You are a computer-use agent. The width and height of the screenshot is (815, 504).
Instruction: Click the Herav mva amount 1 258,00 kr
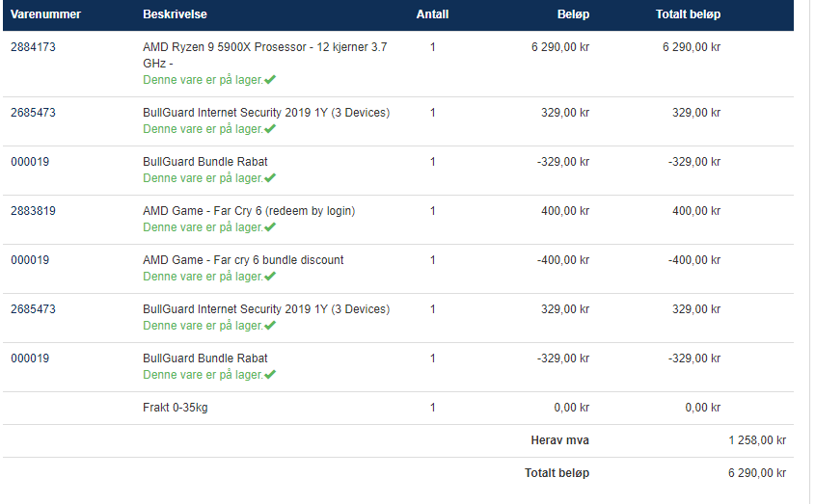click(x=757, y=440)
